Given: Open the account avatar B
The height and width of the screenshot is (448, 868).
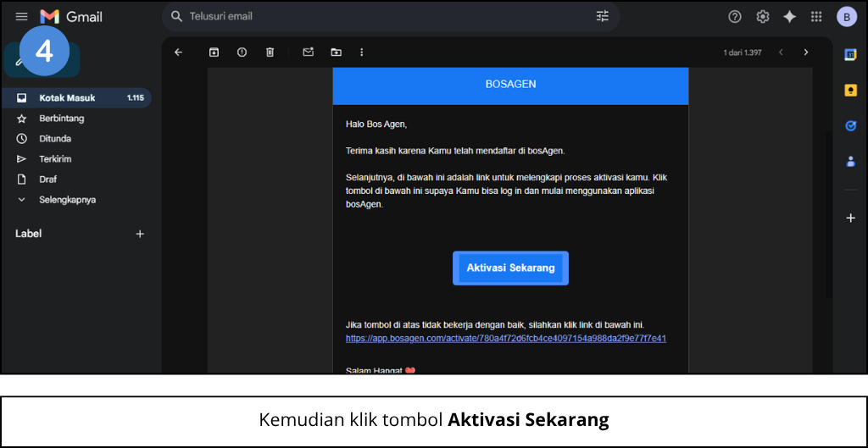Looking at the screenshot, I should click(847, 17).
